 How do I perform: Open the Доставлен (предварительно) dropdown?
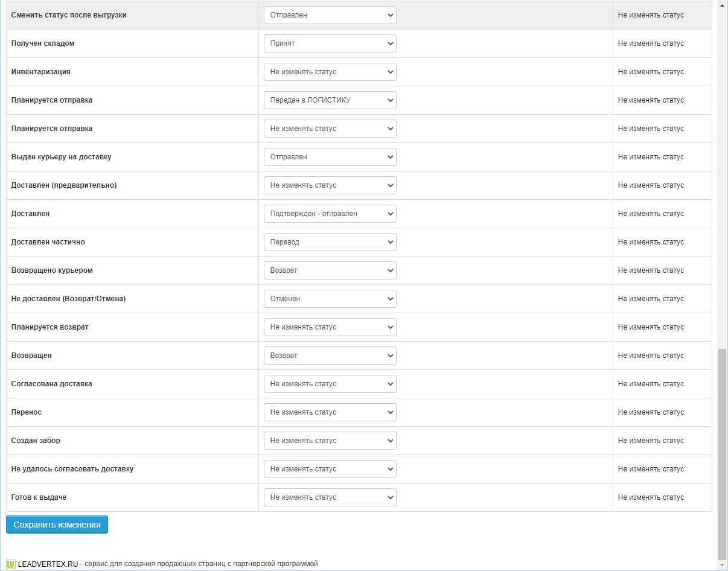[330, 185]
